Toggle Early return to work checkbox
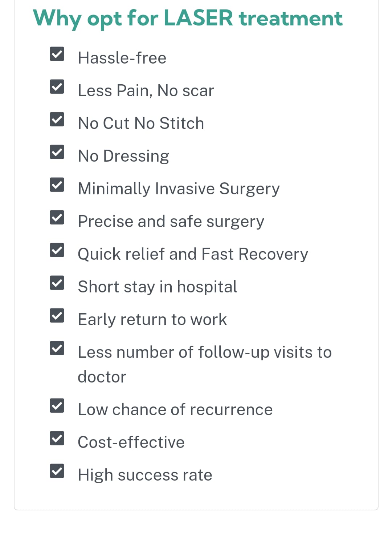Image resolution: width=392 pixels, height=538 pixels. [57, 316]
